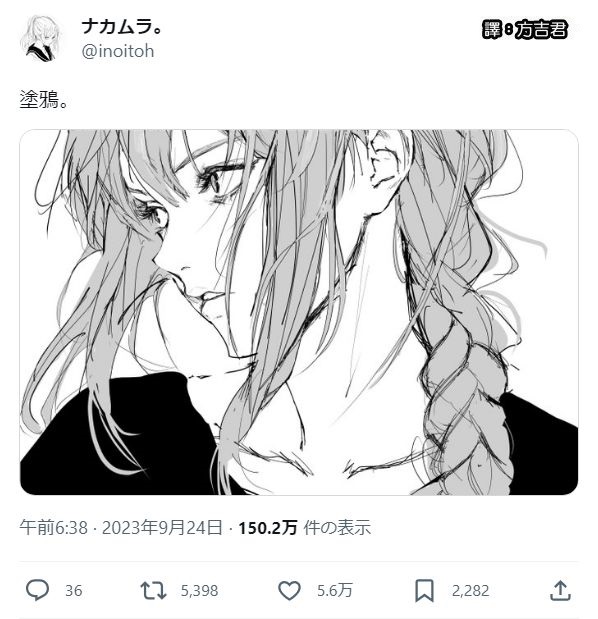Like the tweet with heart icon

tap(290, 591)
